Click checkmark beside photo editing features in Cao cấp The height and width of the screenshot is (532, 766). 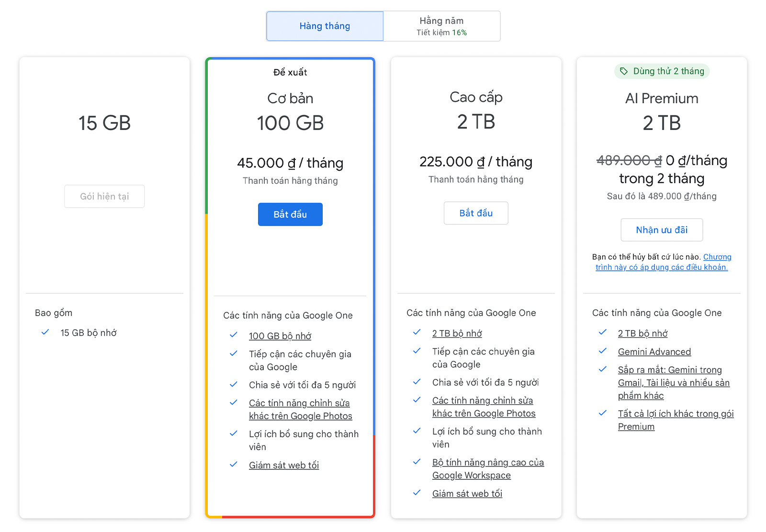point(417,399)
